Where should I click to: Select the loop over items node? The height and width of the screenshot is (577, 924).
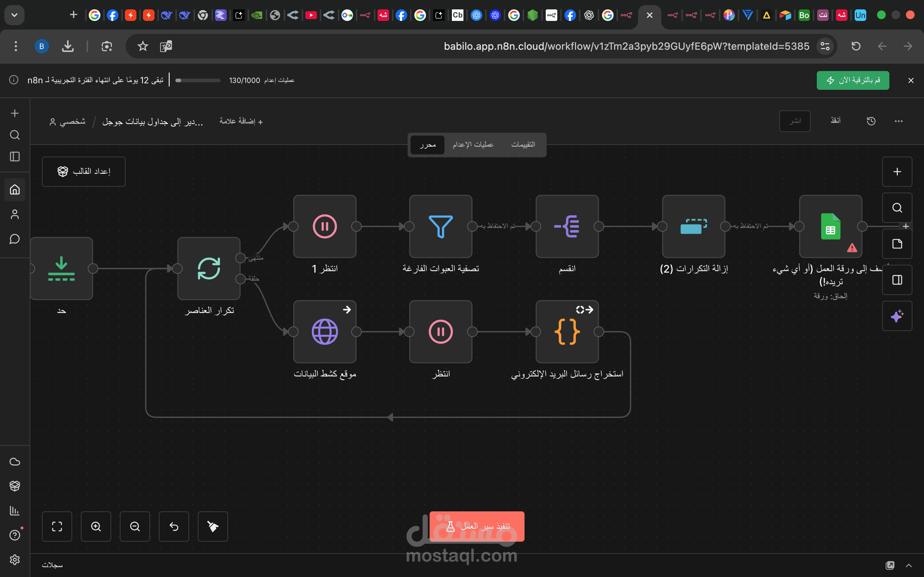[x=209, y=268]
